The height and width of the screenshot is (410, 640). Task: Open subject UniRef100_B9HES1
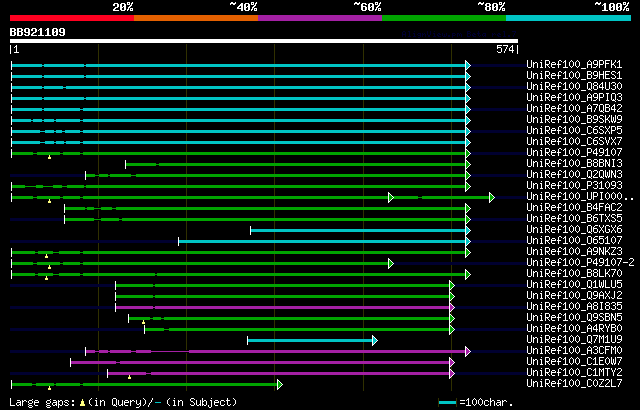pos(574,75)
